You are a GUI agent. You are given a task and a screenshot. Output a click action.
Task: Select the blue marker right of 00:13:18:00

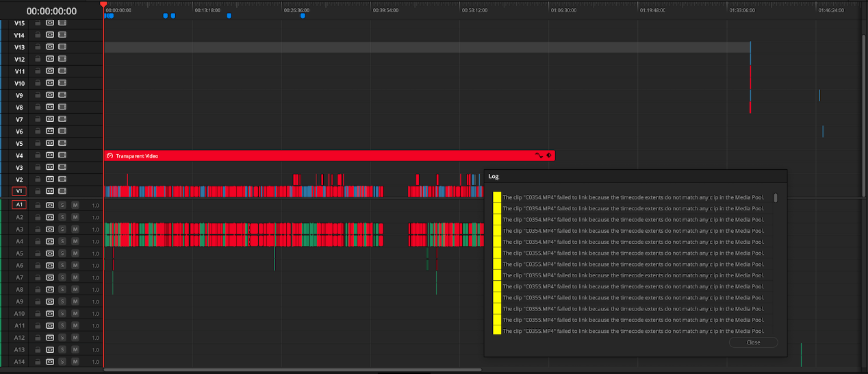[229, 16]
